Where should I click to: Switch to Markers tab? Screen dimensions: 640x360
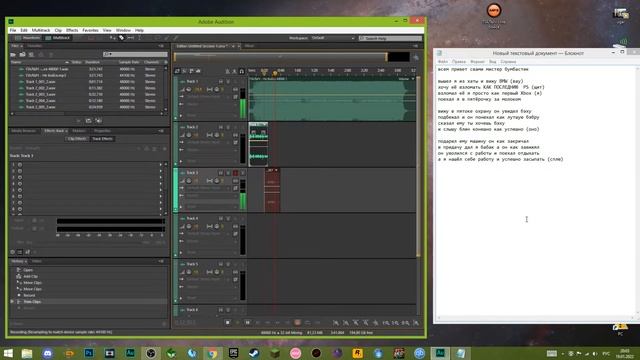pos(79,131)
